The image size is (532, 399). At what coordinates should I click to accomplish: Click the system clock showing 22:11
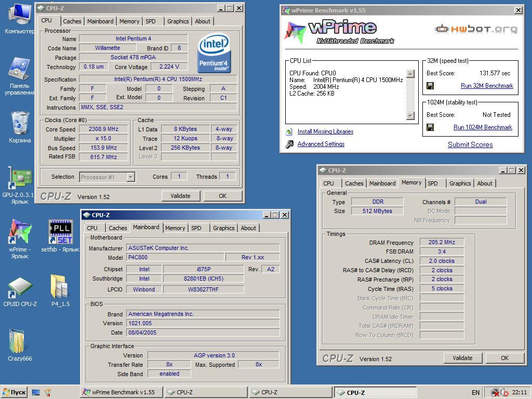(519, 393)
